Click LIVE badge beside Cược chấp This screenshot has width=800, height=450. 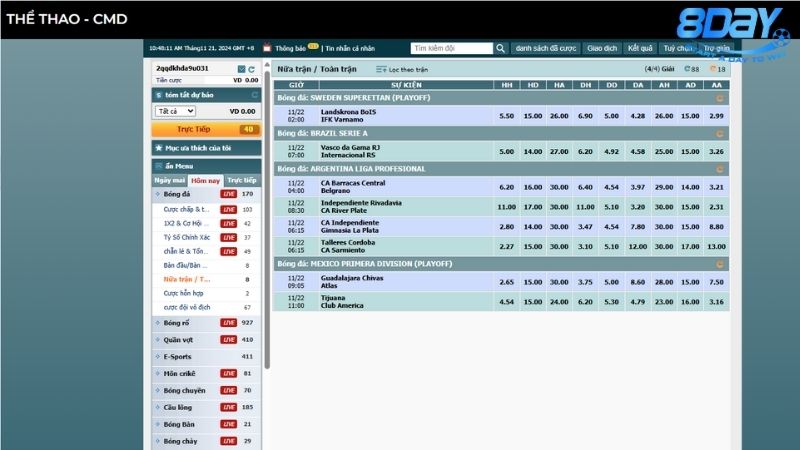[x=229, y=210]
